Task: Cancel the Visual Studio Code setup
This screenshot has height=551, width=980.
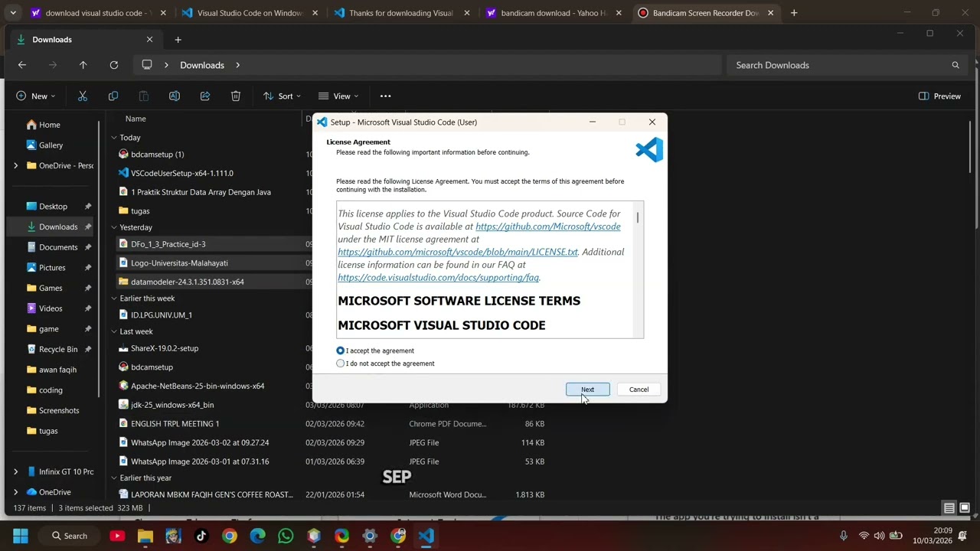Action: click(x=639, y=390)
